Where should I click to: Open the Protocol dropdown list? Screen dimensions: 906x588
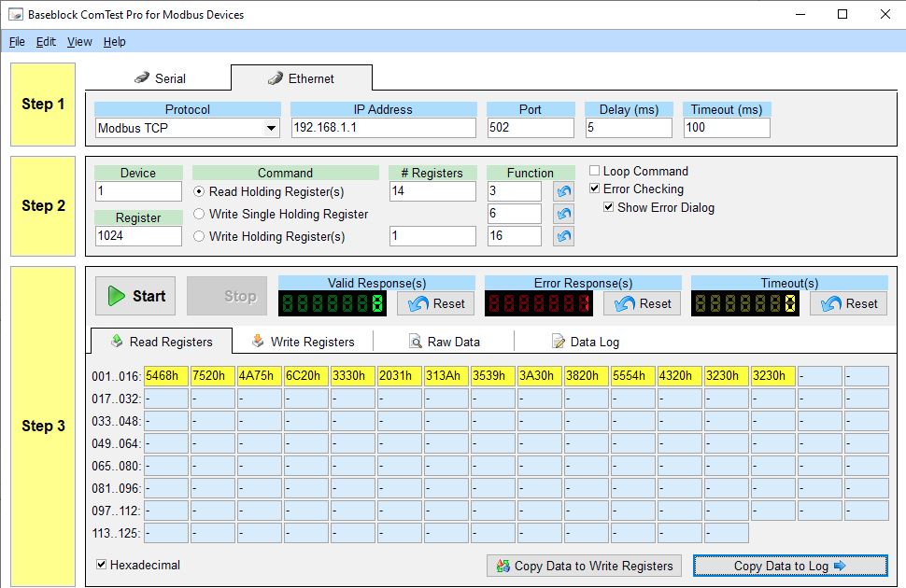click(x=271, y=128)
